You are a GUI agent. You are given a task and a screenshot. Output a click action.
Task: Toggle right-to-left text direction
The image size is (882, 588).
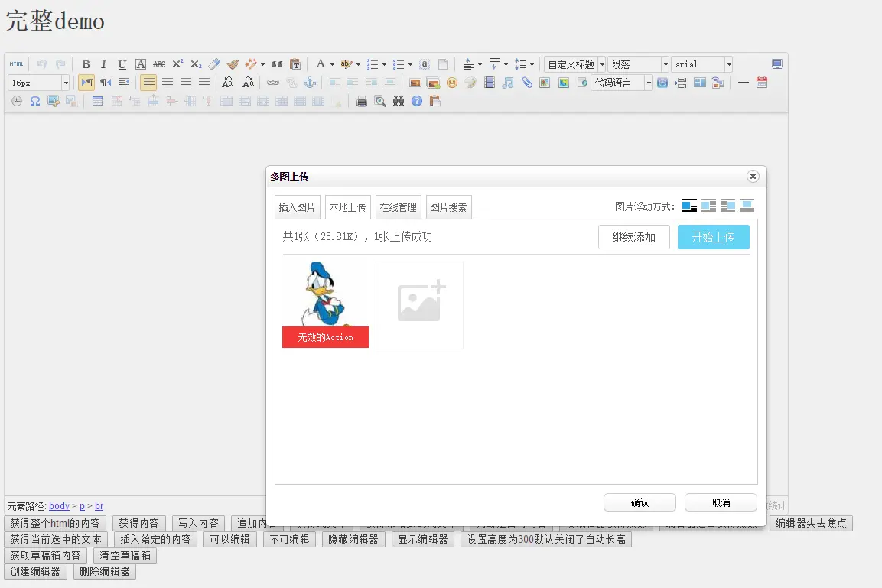106,83
